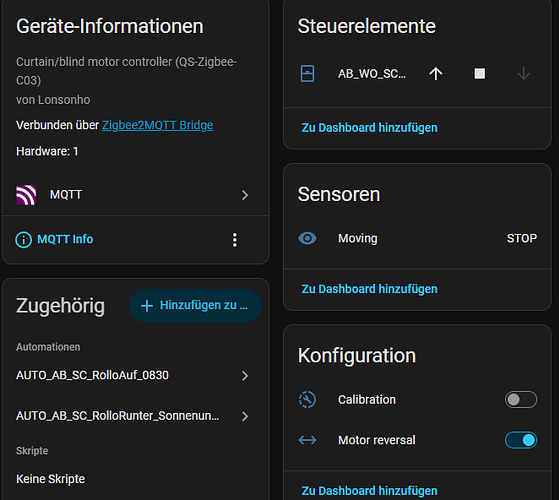Click the plus icon in Hinzufügen zu button

click(x=147, y=305)
